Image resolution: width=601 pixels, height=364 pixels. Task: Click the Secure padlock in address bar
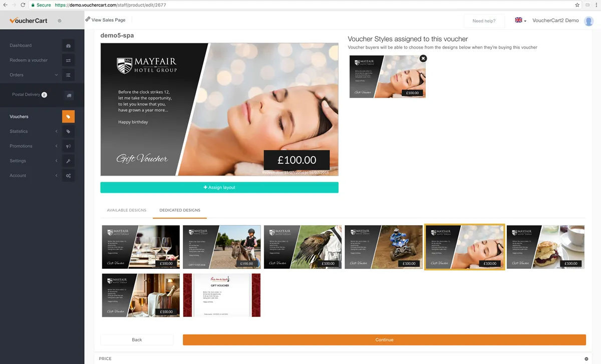pyautogui.click(x=33, y=5)
